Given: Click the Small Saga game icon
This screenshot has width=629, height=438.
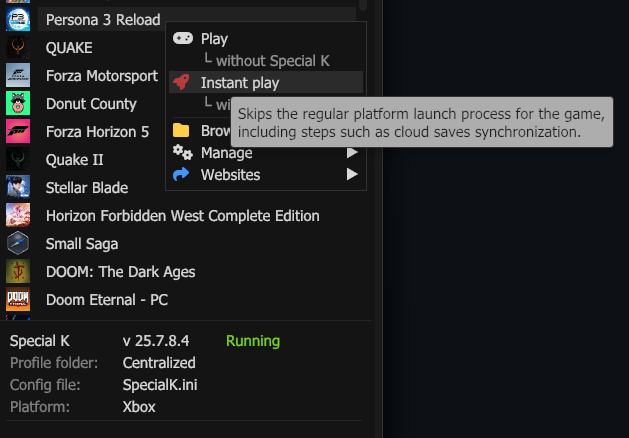Looking at the screenshot, I should point(18,243).
